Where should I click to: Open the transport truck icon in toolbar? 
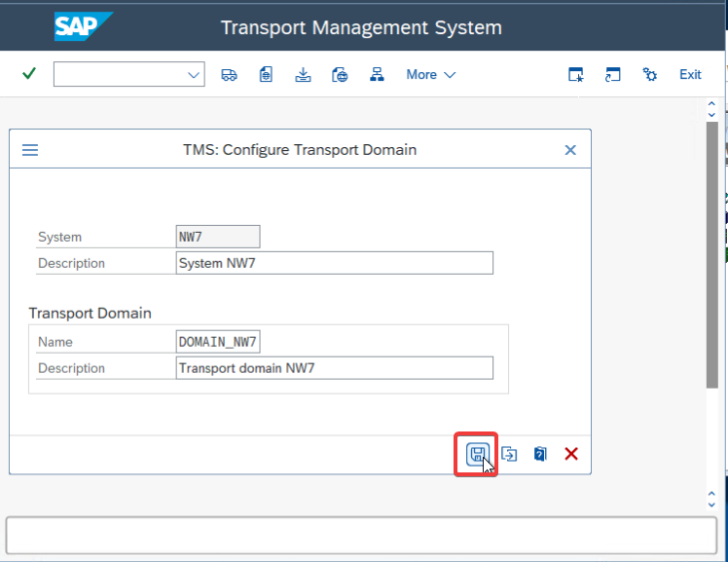click(229, 75)
